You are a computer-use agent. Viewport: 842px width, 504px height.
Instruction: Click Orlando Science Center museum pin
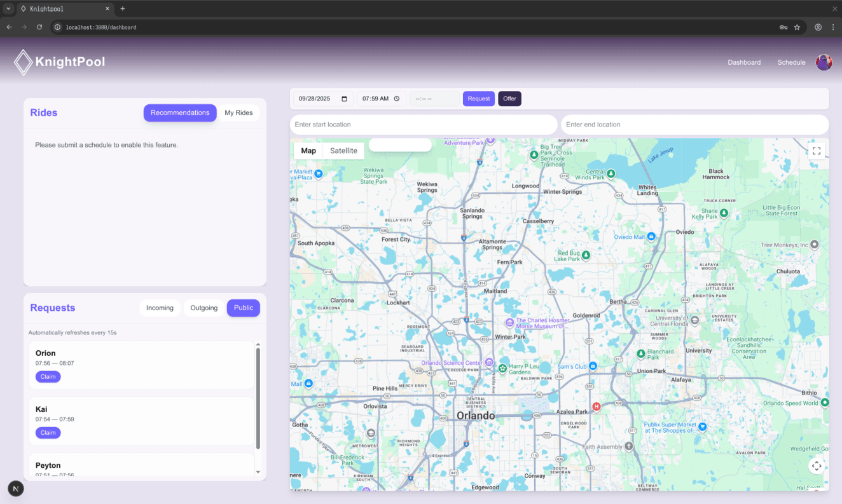(x=489, y=362)
